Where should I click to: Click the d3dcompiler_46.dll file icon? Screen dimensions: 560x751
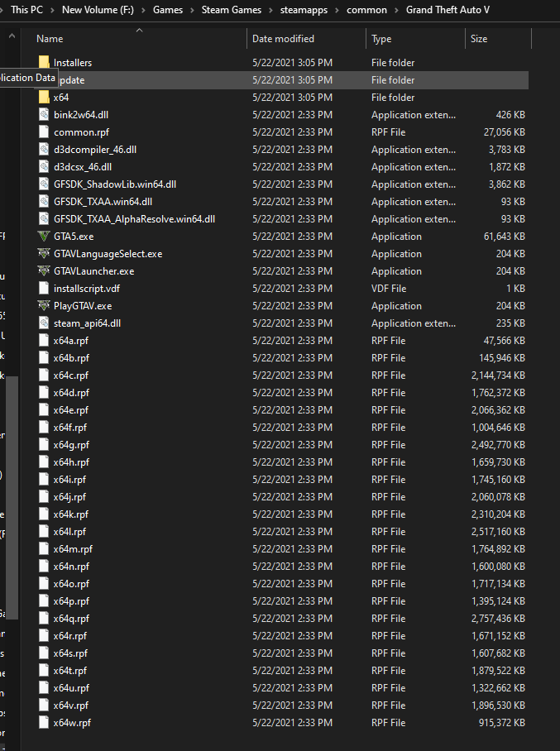(44, 150)
